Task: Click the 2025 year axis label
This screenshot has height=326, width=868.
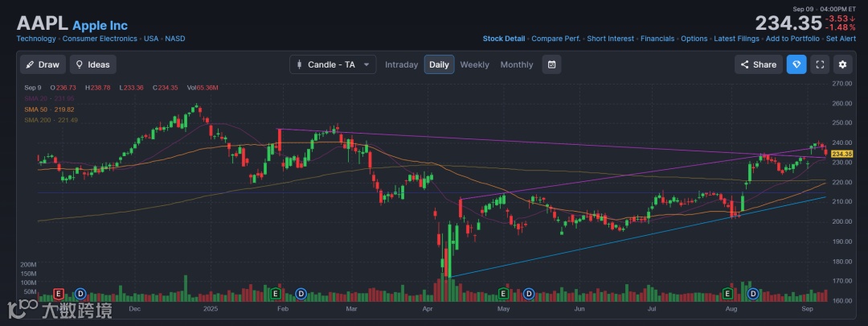Action: [211, 308]
